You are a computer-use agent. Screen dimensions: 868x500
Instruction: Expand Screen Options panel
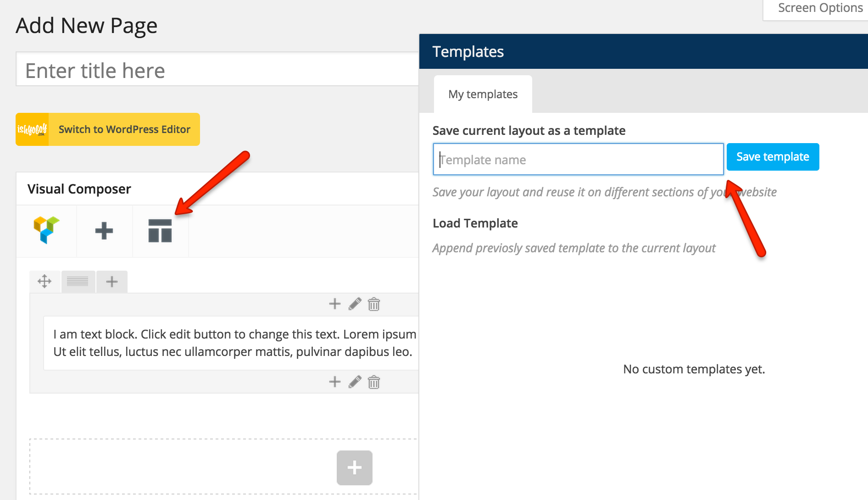(820, 8)
